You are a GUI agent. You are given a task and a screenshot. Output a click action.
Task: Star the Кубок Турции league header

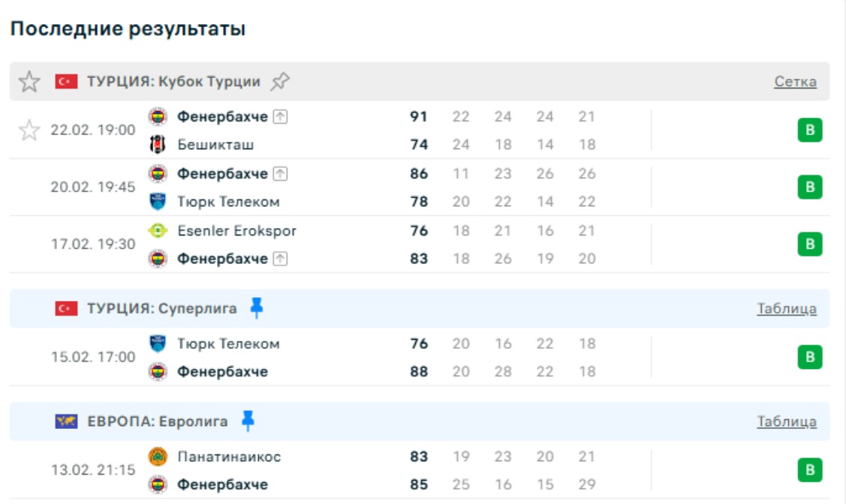pyautogui.click(x=29, y=82)
